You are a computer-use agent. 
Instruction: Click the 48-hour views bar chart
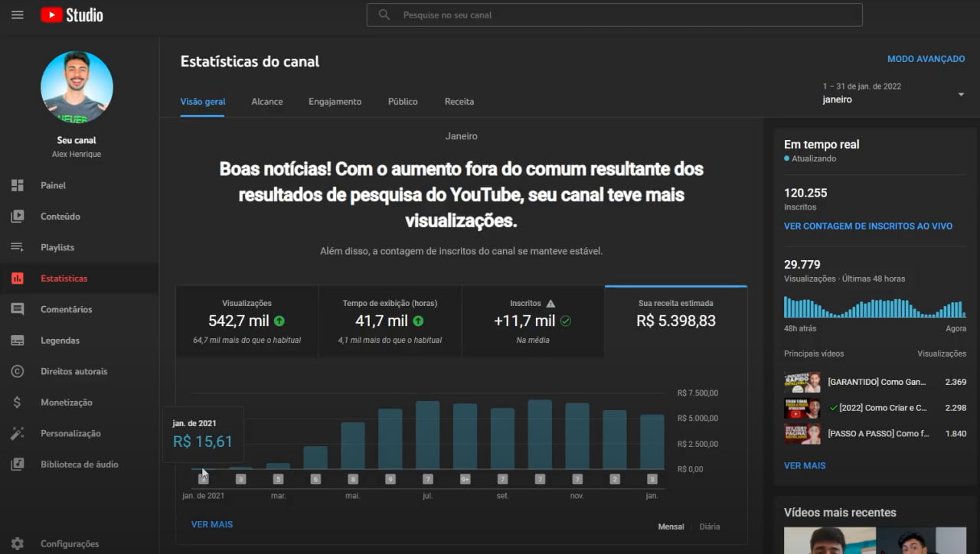(875, 308)
